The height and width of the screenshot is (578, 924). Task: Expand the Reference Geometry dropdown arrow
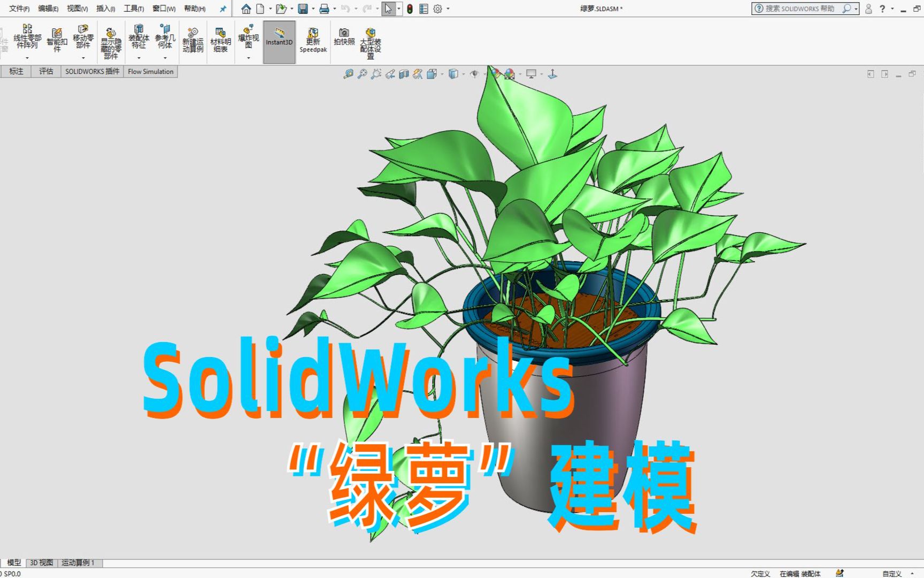pos(165,58)
